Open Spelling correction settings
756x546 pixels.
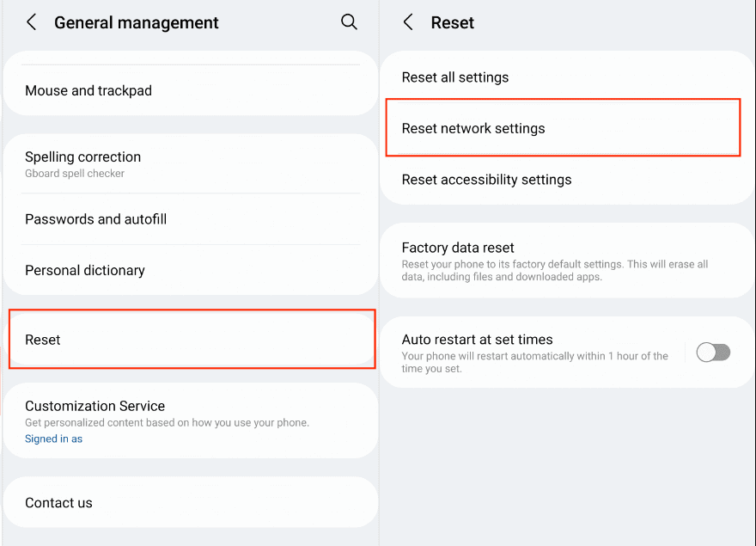coord(82,156)
